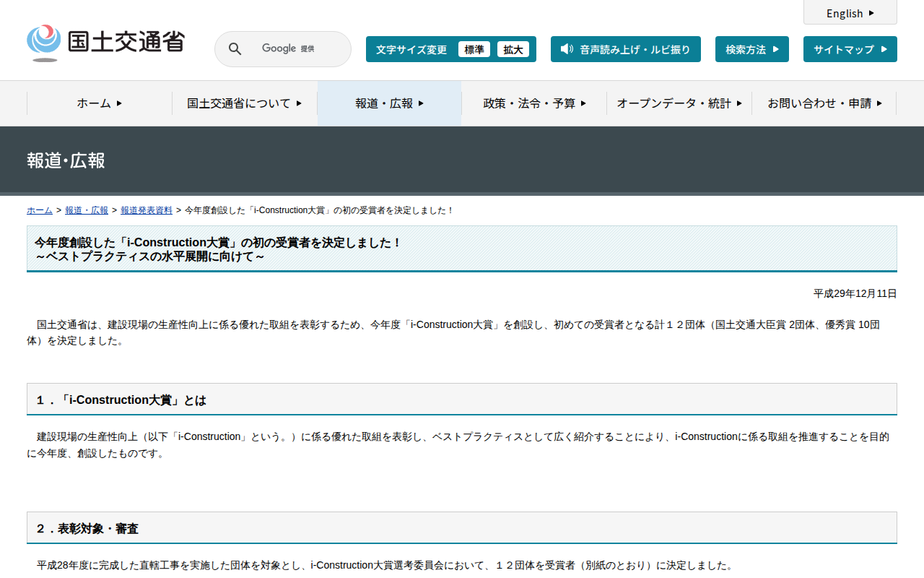
Task: Follow the 報道発表資料 breadcrumb link
Action: tap(146, 210)
